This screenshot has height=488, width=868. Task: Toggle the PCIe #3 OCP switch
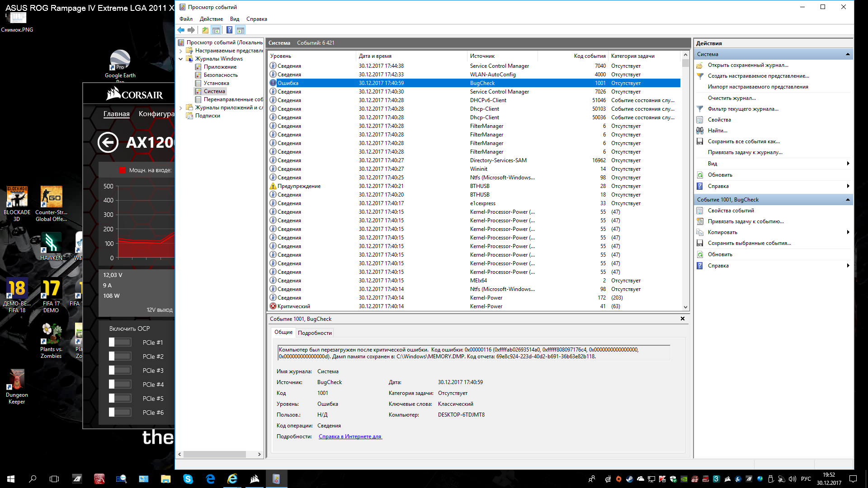pos(120,371)
